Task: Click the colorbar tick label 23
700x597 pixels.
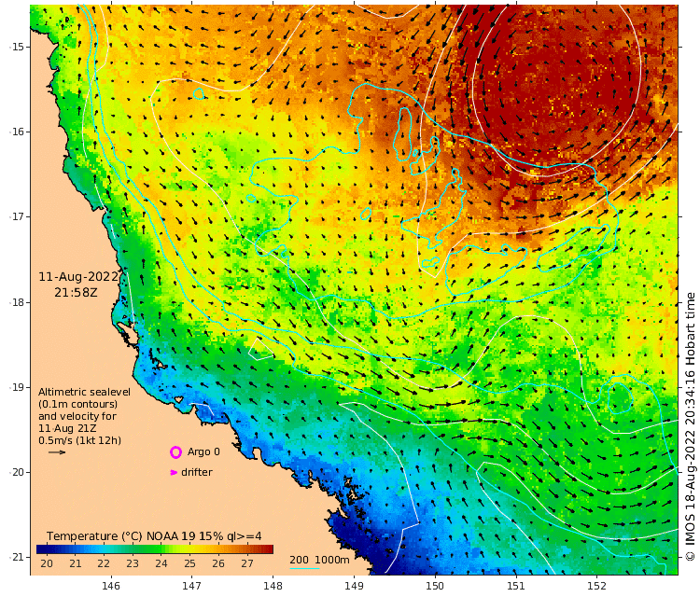Action: pos(133,563)
